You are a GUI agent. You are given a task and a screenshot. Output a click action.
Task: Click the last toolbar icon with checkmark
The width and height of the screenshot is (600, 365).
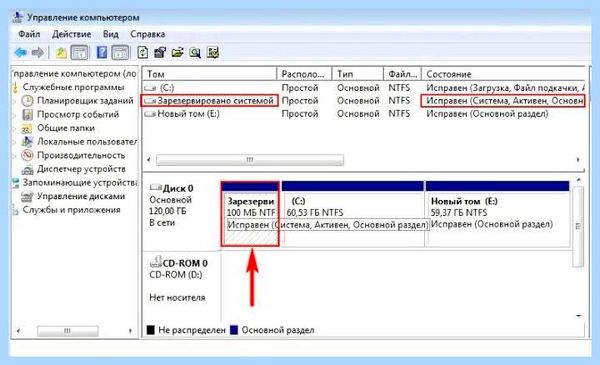point(213,52)
